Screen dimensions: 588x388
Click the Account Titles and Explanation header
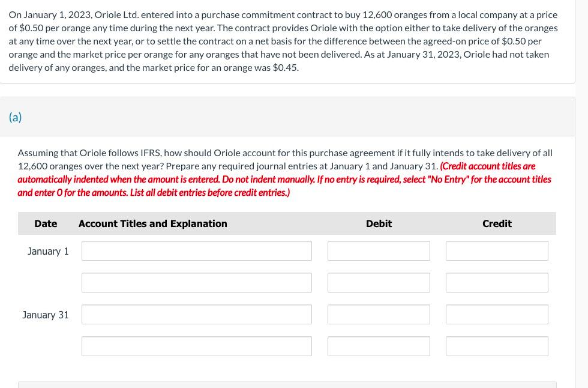point(152,223)
